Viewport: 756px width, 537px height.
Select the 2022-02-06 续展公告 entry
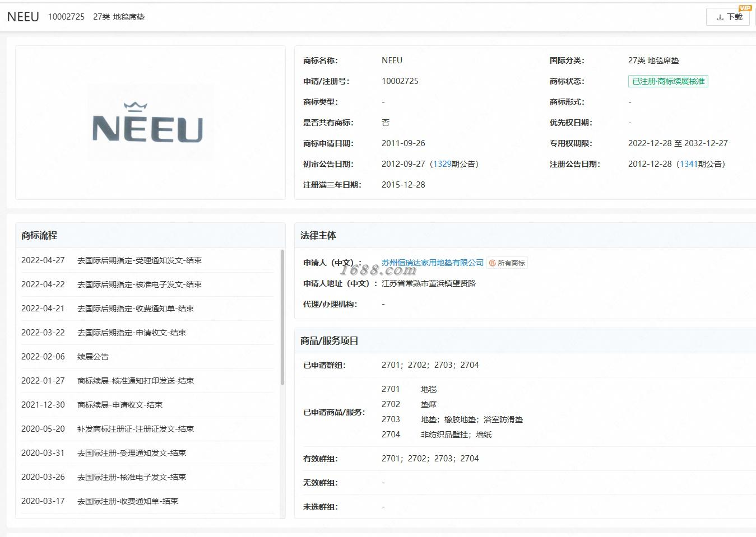[x=147, y=357]
